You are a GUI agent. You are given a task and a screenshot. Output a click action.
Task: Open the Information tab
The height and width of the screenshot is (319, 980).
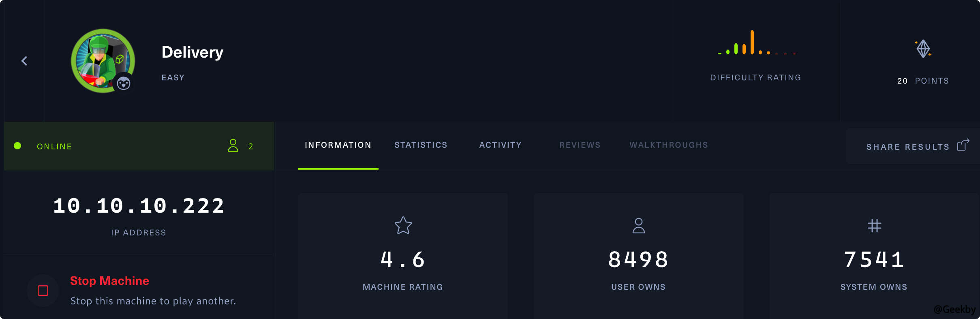pyautogui.click(x=338, y=145)
